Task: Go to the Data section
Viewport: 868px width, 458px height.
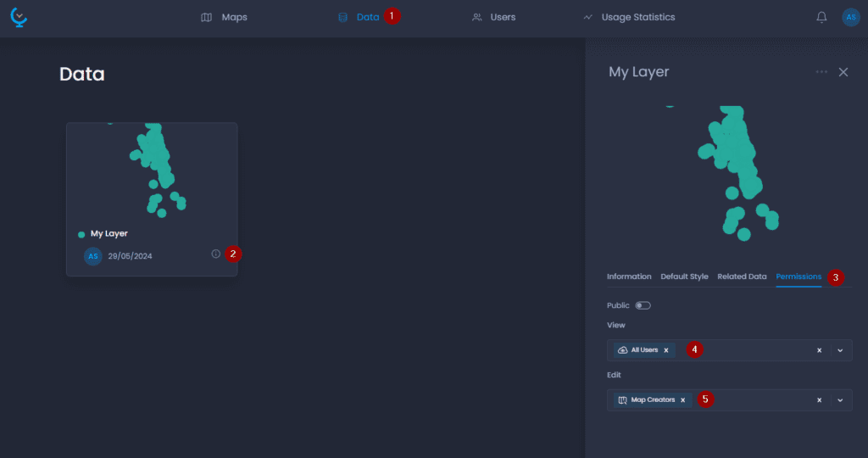Action: (359, 17)
